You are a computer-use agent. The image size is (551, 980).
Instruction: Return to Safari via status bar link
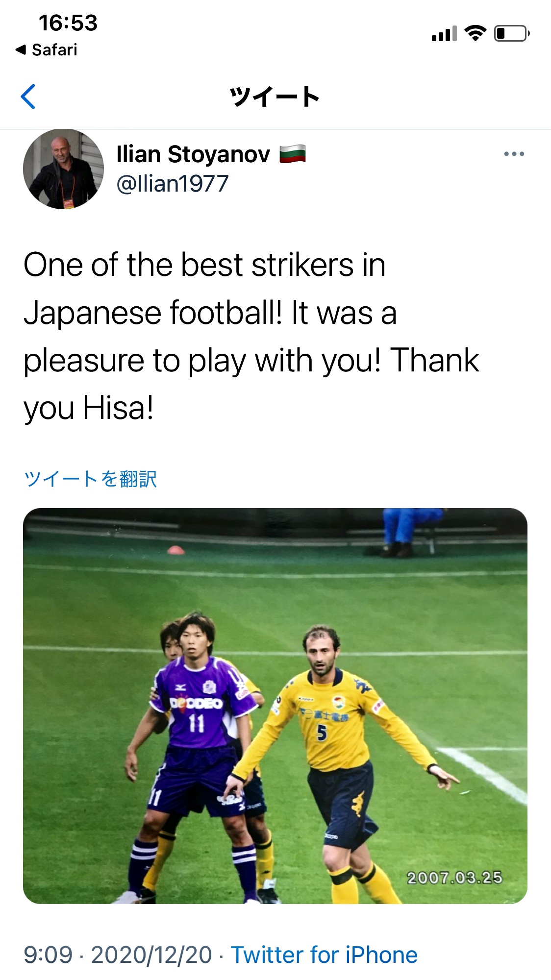click(x=47, y=50)
